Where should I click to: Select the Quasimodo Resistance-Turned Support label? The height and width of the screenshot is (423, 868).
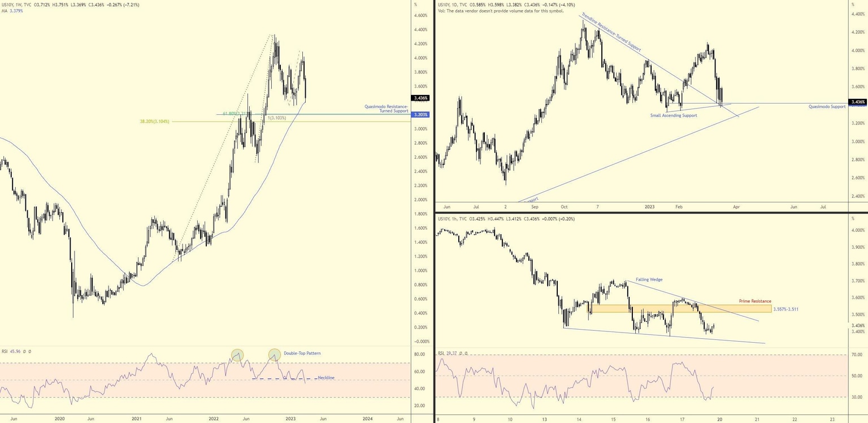click(387, 109)
